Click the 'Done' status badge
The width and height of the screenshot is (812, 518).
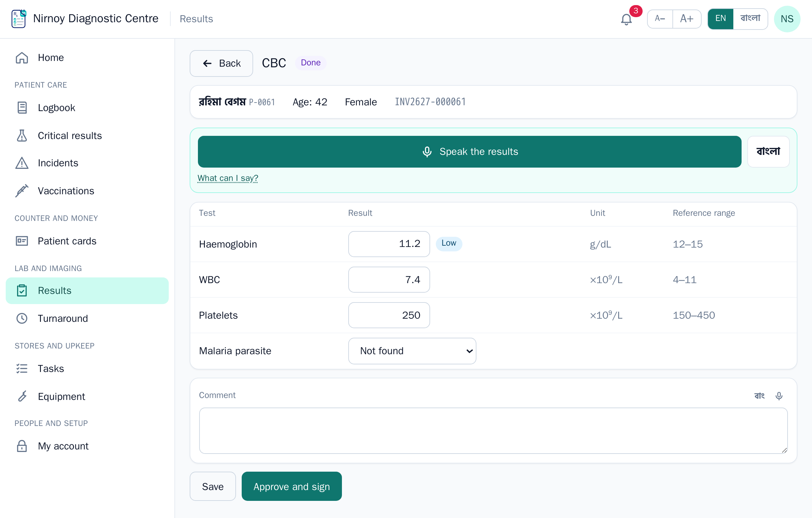coord(311,63)
